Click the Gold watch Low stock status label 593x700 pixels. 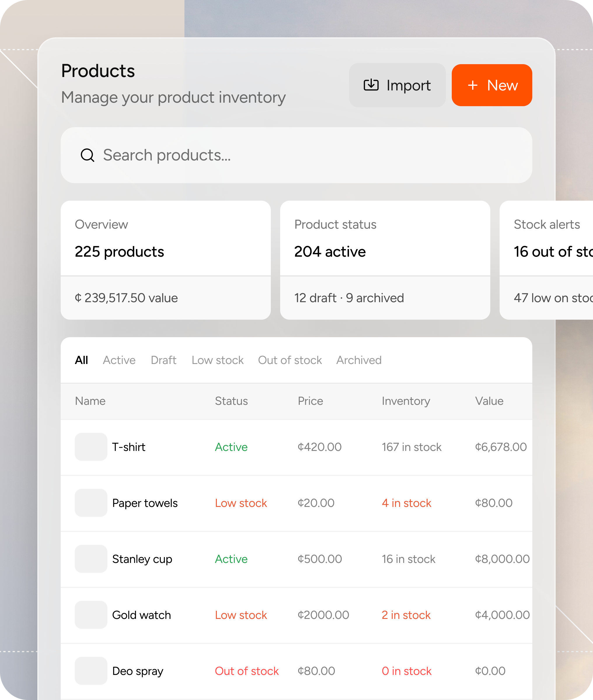click(x=241, y=615)
